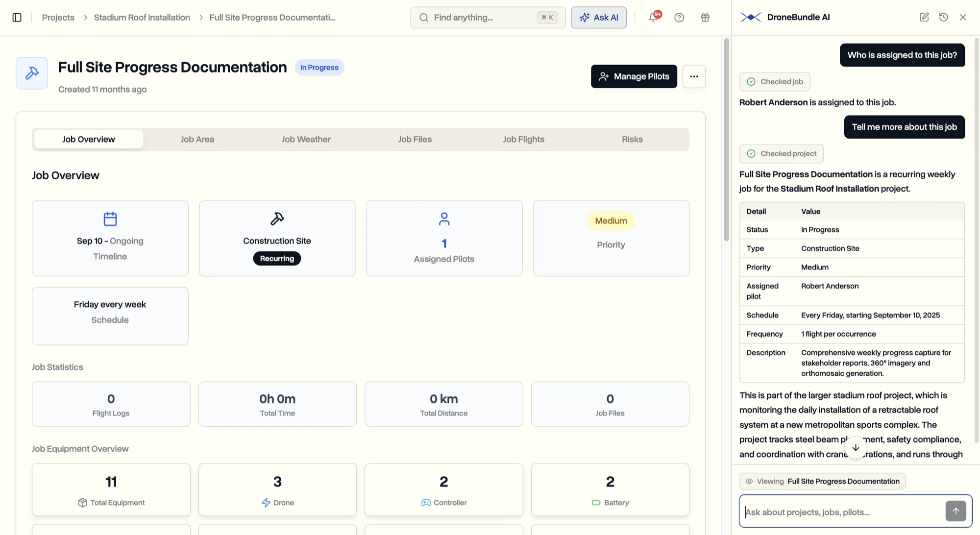Viewport: 980px width, 535px height.
Task: Click the ⌘K shortcut hint
Action: pos(547,18)
